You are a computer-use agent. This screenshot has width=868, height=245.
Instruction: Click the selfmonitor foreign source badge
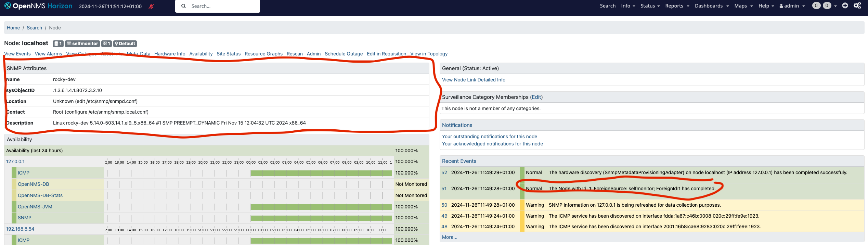[82, 43]
